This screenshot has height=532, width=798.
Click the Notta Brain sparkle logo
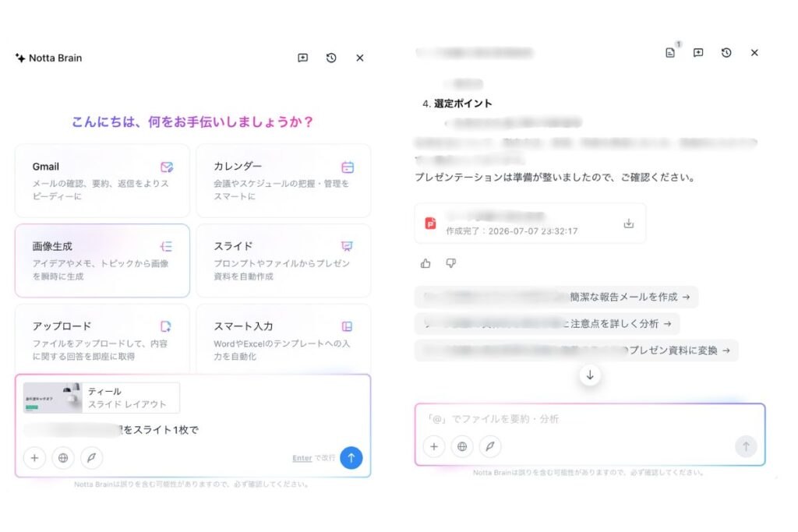point(20,58)
